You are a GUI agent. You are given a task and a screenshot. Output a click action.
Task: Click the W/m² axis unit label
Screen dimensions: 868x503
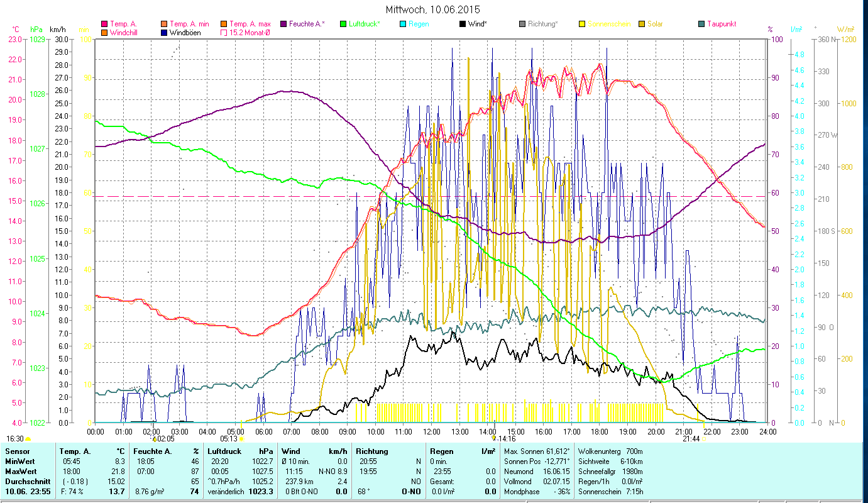click(x=846, y=29)
